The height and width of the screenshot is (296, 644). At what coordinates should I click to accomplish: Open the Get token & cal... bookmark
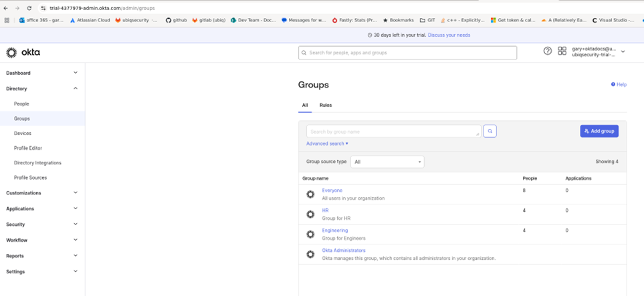[514, 19]
